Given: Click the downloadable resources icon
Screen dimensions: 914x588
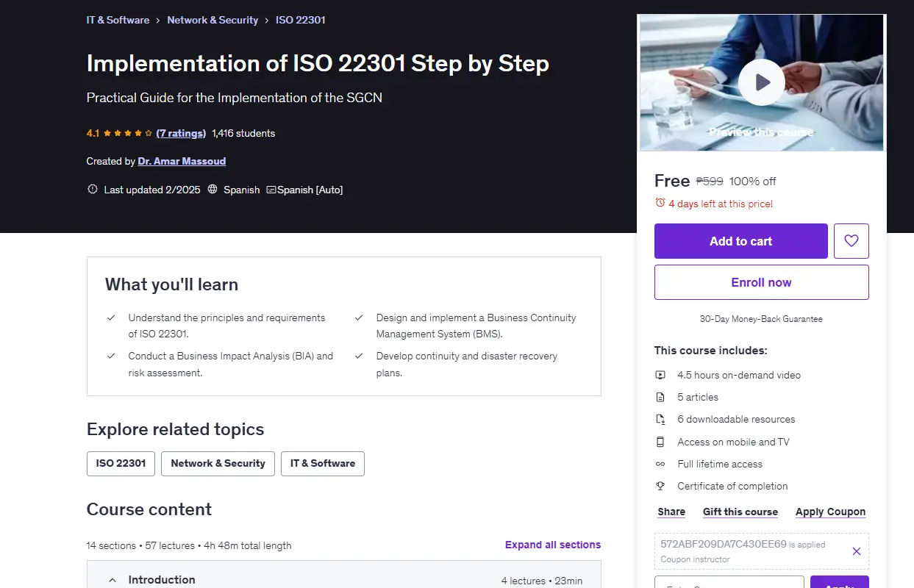Looking at the screenshot, I should [x=660, y=419].
